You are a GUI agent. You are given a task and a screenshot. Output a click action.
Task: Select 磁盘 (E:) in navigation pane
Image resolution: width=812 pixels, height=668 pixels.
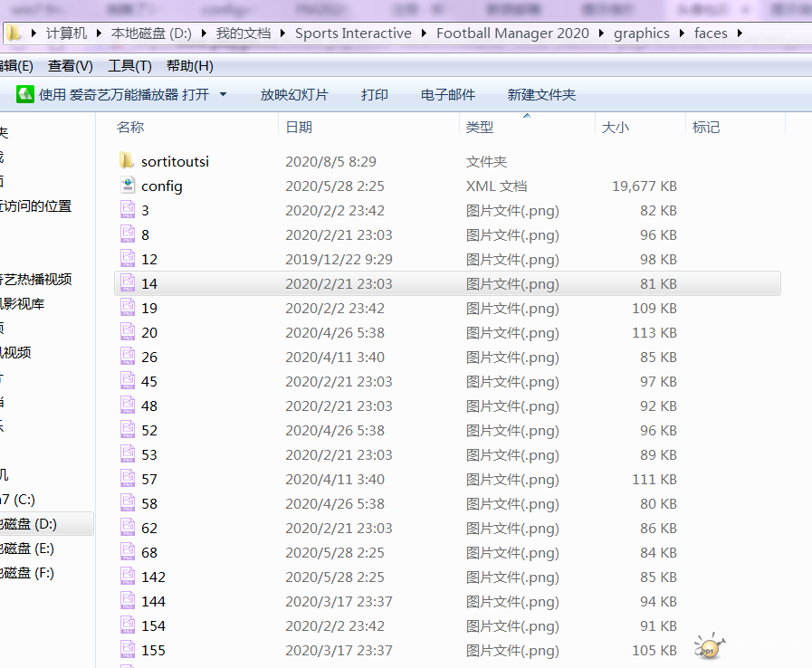point(27,548)
